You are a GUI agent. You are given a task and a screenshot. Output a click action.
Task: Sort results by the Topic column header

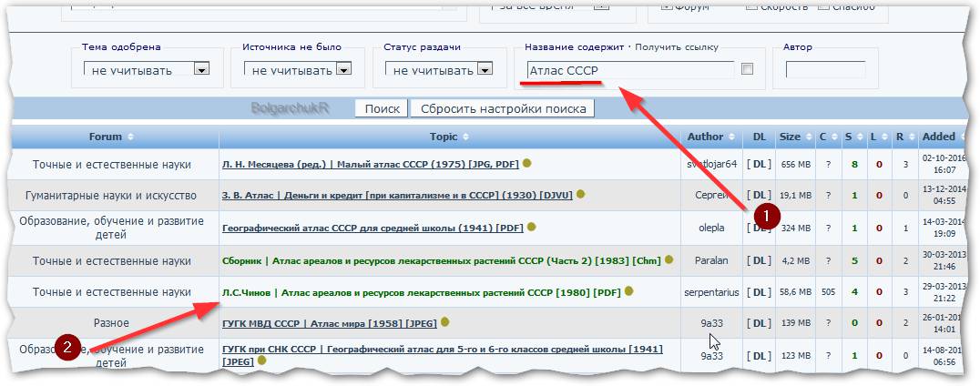pyautogui.click(x=448, y=137)
